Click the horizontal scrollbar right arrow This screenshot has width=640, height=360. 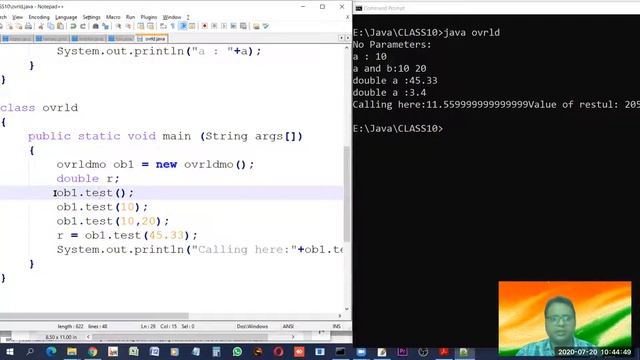pyautogui.click(x=340, y=316)
